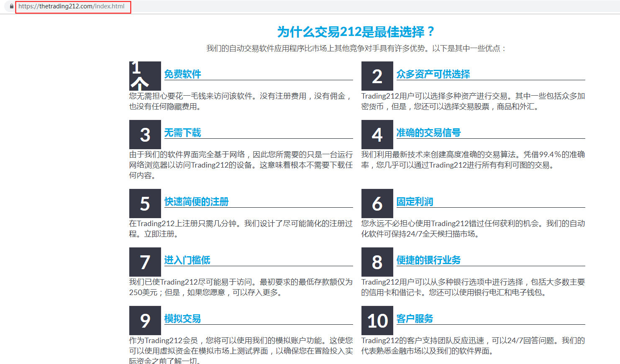The image size is (620, 364).
Task: Click the number 7 box icon
Action: [145, 262]
